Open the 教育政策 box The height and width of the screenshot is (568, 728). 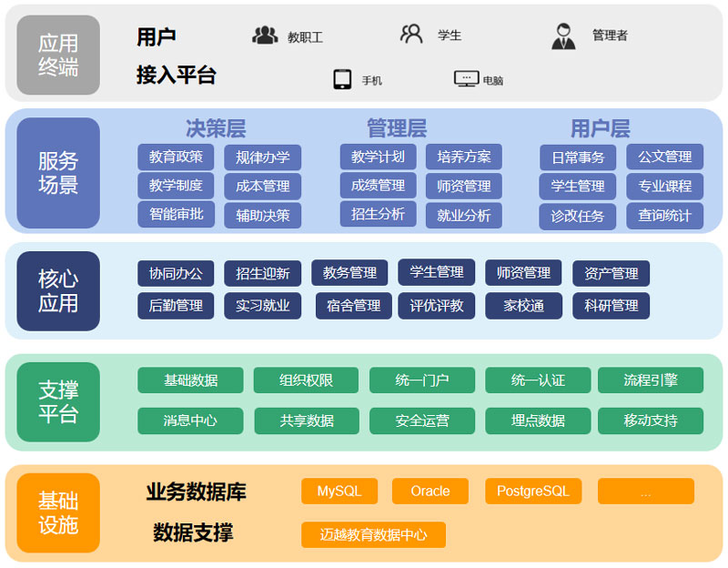coord(176,157)
